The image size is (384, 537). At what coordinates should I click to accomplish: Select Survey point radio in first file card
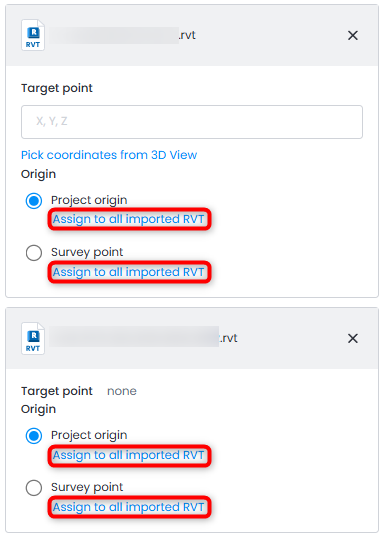(34, 253)
